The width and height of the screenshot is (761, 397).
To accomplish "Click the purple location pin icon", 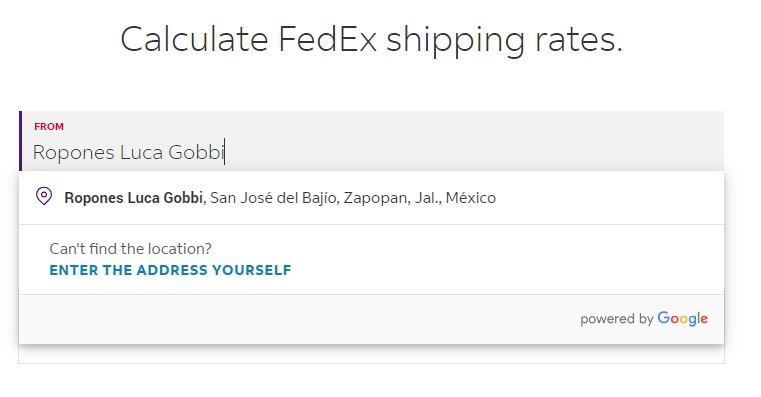I will (44, 197).
